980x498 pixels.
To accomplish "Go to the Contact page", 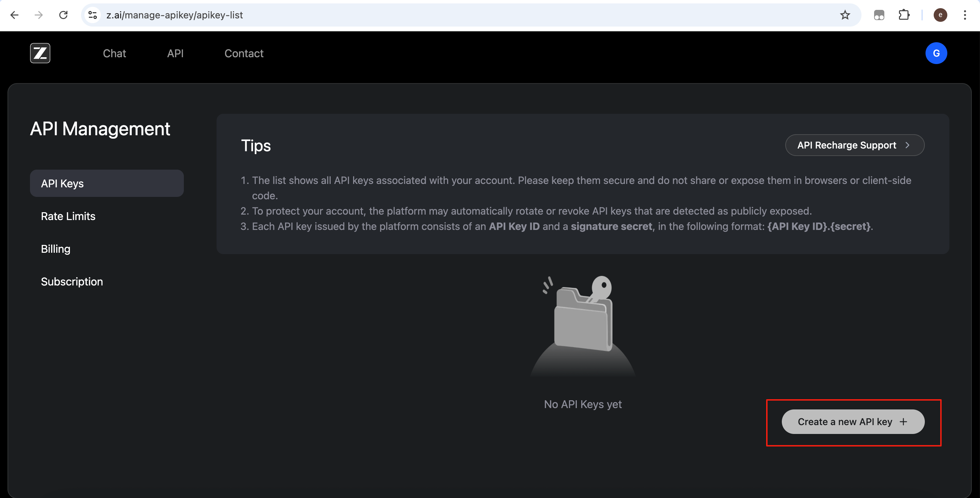I will click(244, 53).
